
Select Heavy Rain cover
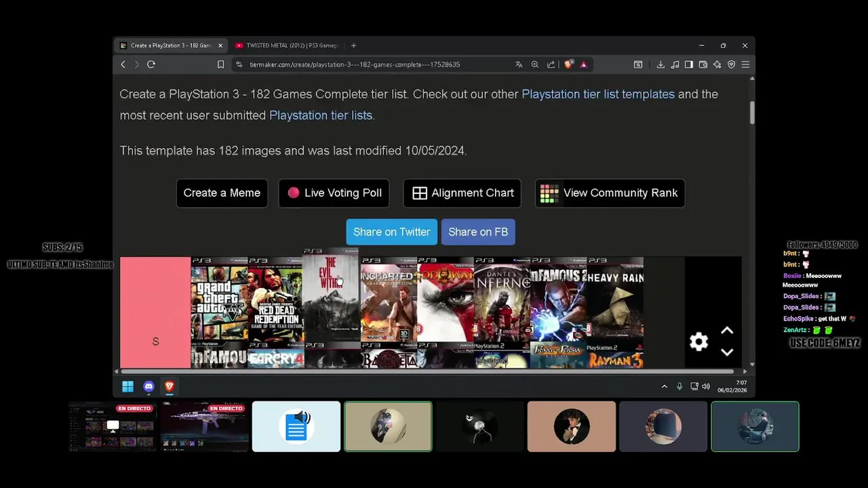click(x=615, y=298)
